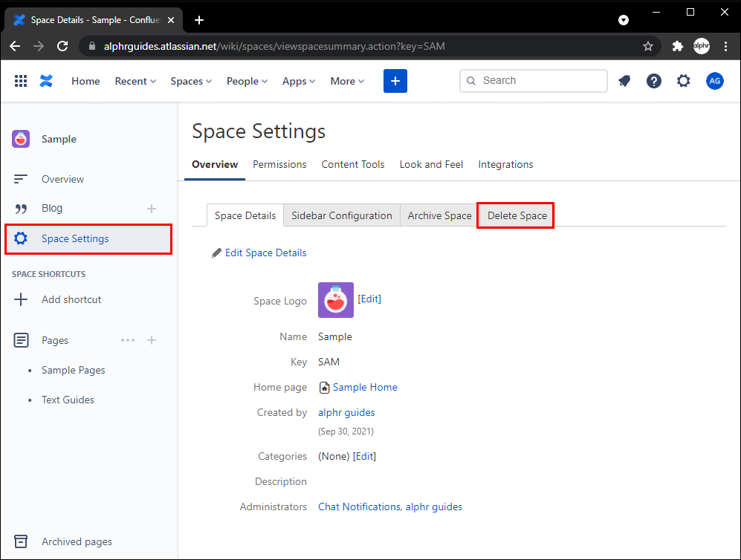This screenshot has width=741, height=560.
Task: Bookmark this page with the star icon
Action: click(648, 46)
